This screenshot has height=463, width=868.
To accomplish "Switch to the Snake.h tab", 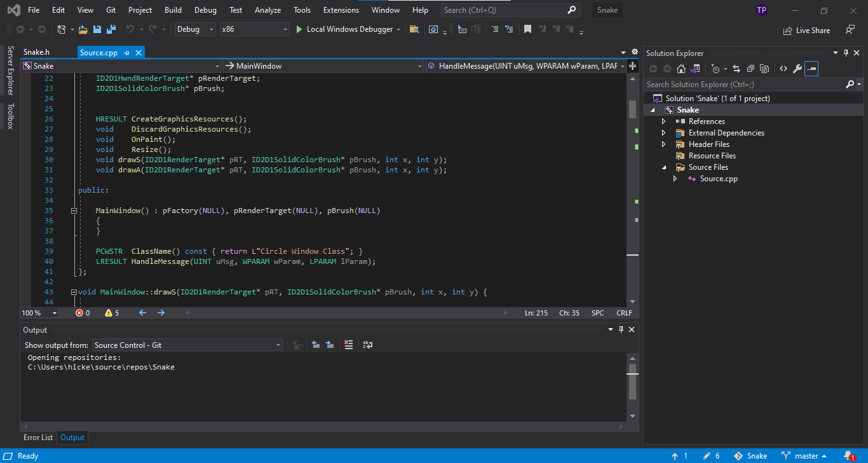I will tap(36, 52).
